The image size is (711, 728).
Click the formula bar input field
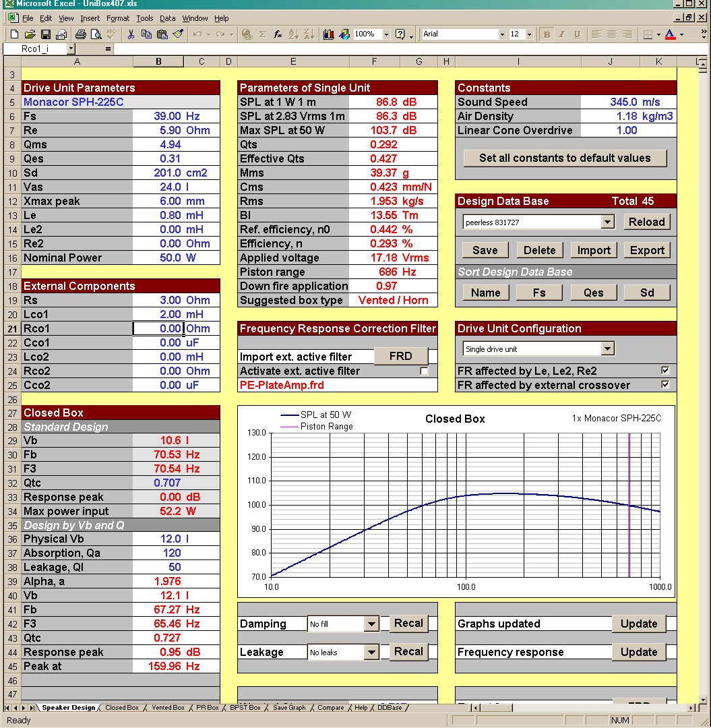[x=410, y=49]
